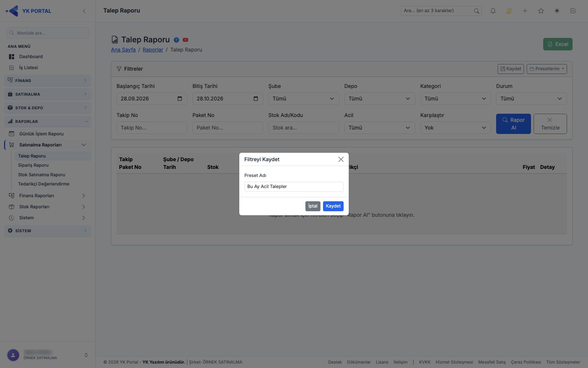588x368 pixels.
Task: Open calendar picker for Başlangıç Tarihi
Action: pyautogui.click(x=180, y=99)
